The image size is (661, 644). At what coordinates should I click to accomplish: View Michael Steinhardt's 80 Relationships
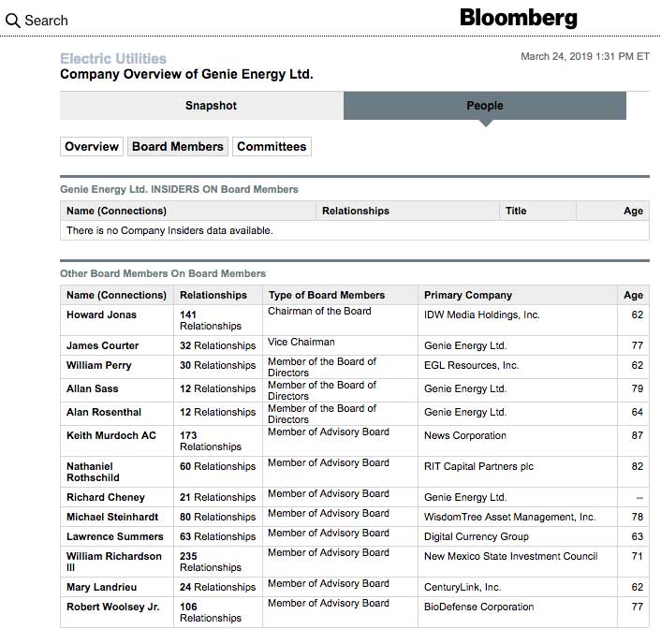(217, 517)
